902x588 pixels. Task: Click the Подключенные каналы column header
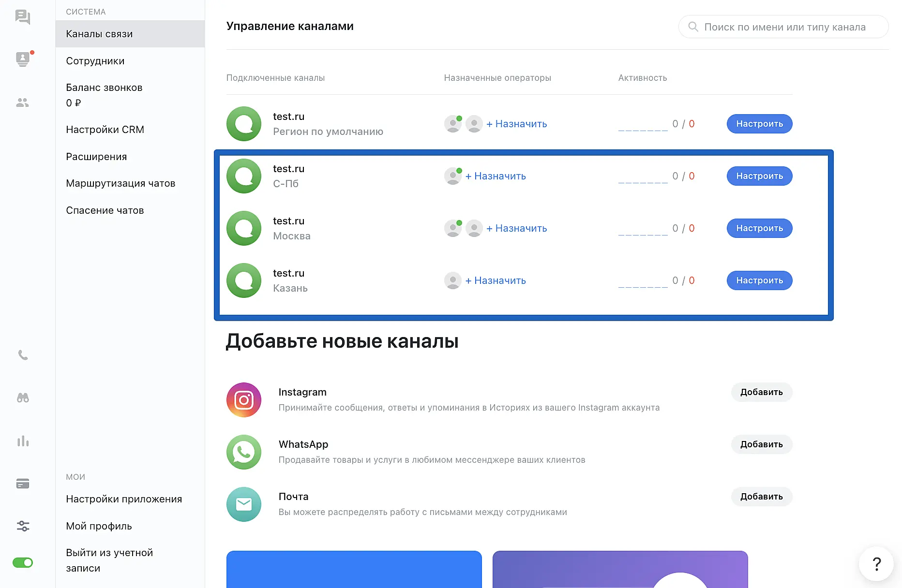[x=275, y=78]
